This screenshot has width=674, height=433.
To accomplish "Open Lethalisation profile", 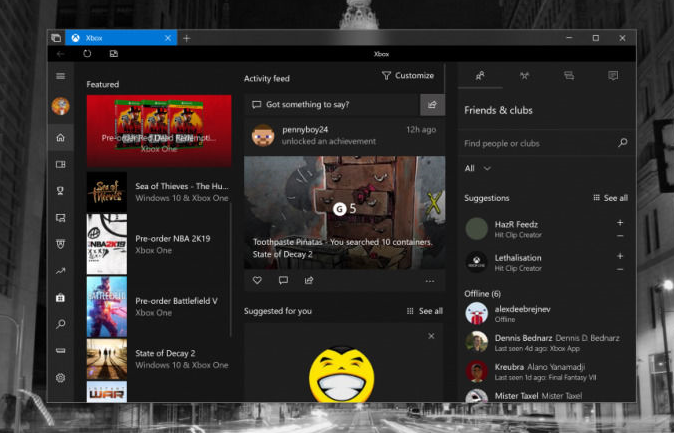I will [518, 262].
